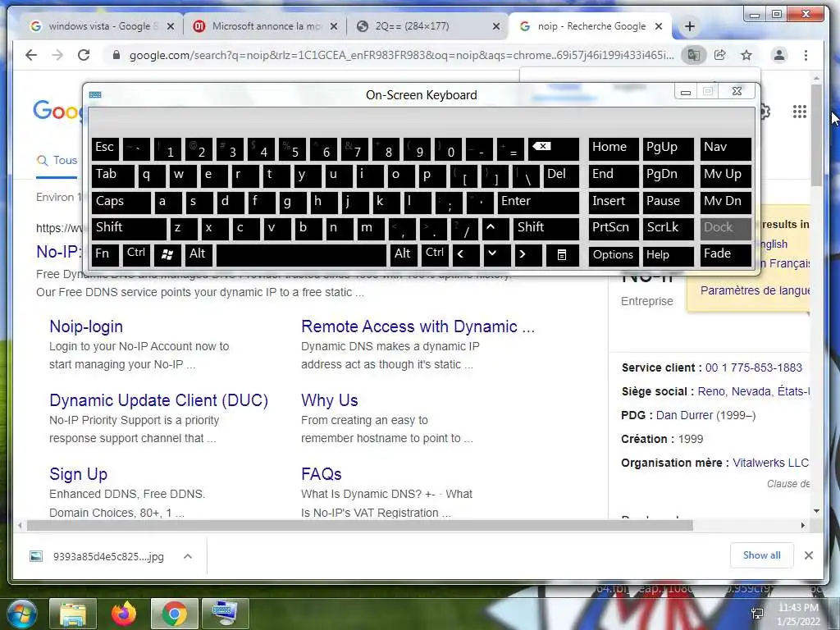Click the down arrow key on On-Screen Keyboard
The width and height of the screenshot is (840, 630).
[497, 255]
